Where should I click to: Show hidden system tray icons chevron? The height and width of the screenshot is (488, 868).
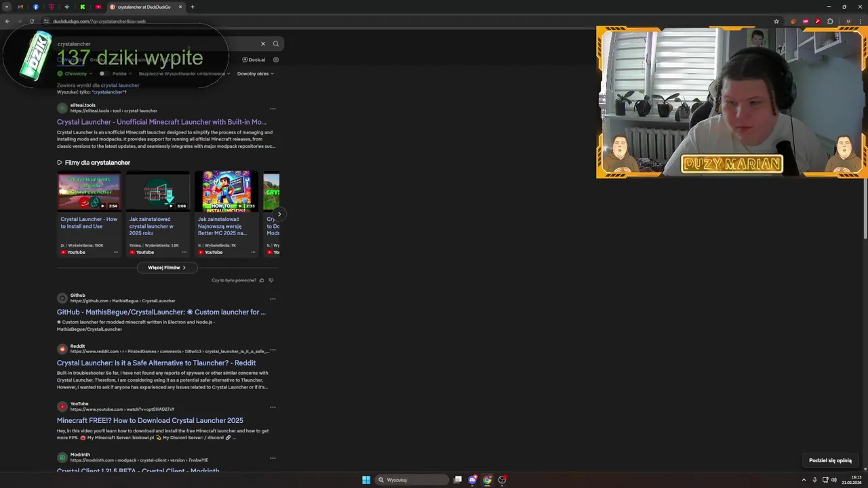804,480
